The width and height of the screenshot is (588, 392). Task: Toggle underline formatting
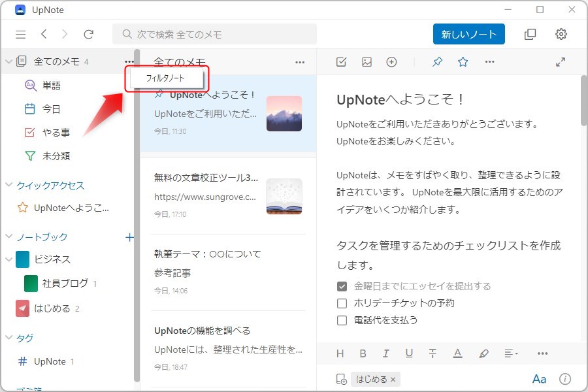pos(409,353)
